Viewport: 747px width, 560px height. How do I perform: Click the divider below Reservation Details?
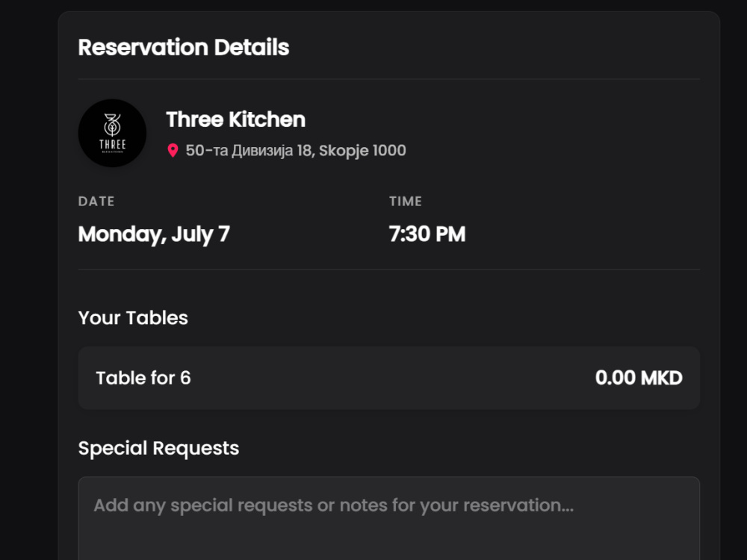[388, 79]
